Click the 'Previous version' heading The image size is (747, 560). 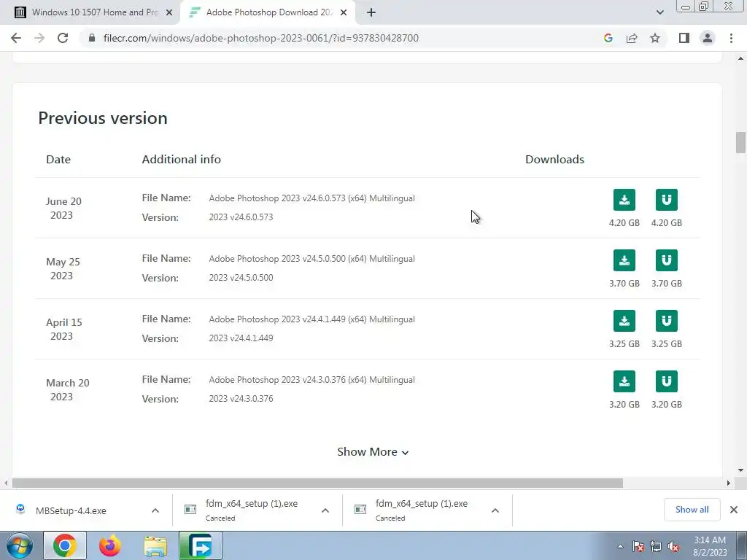click(x=103, y=118)
